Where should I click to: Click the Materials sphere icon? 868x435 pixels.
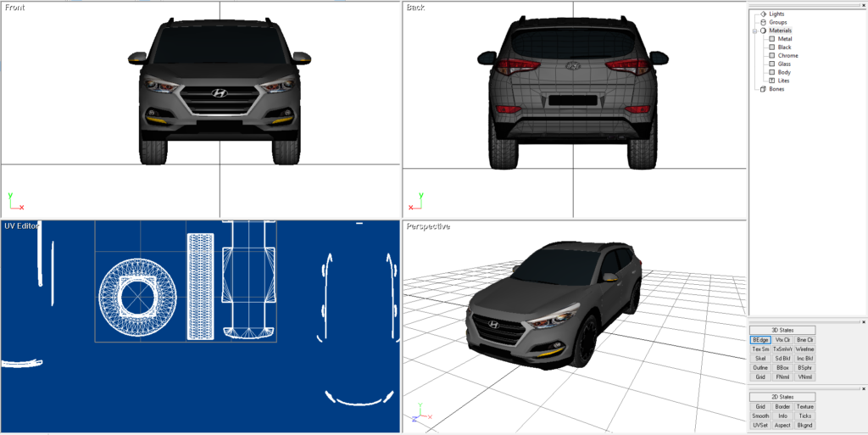pos(763,31)
